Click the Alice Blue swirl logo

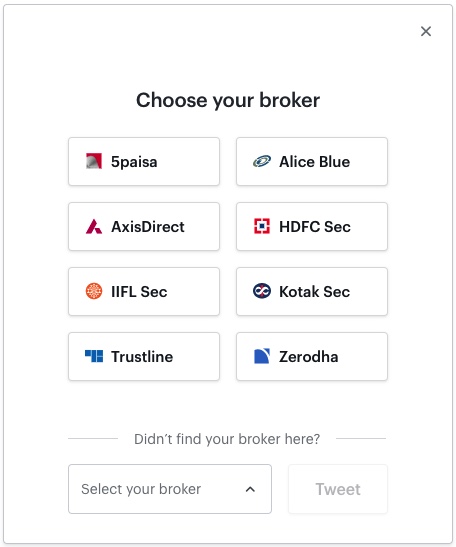tap(262, 161)
